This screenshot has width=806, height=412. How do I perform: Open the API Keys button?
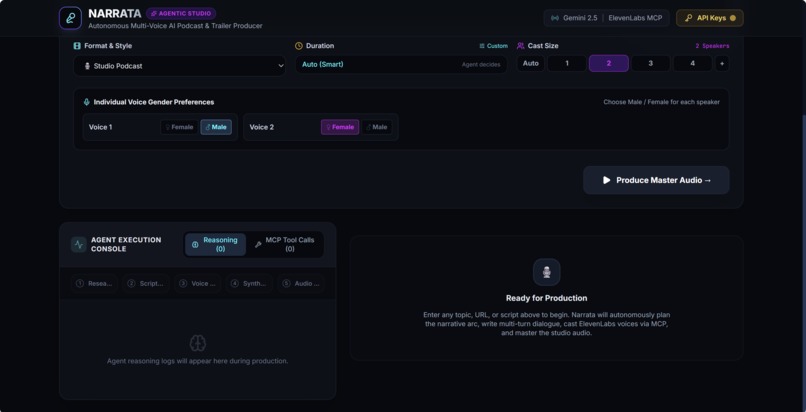click(710, 18)
